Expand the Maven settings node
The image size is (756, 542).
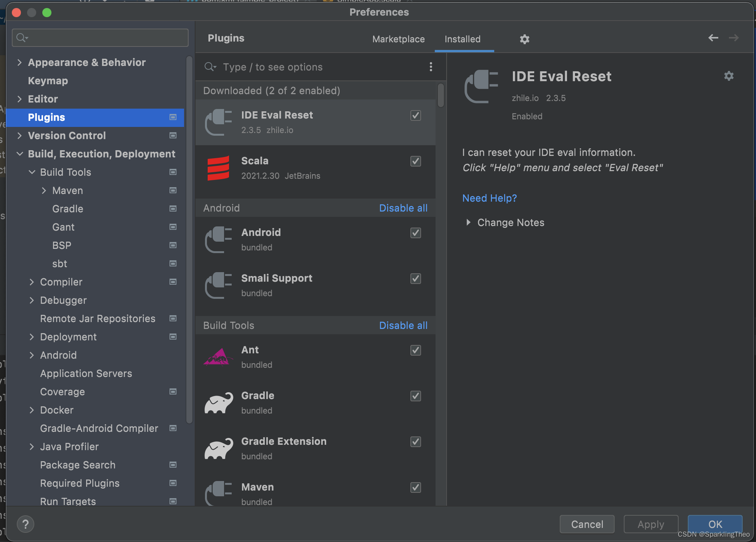[44, 190]
